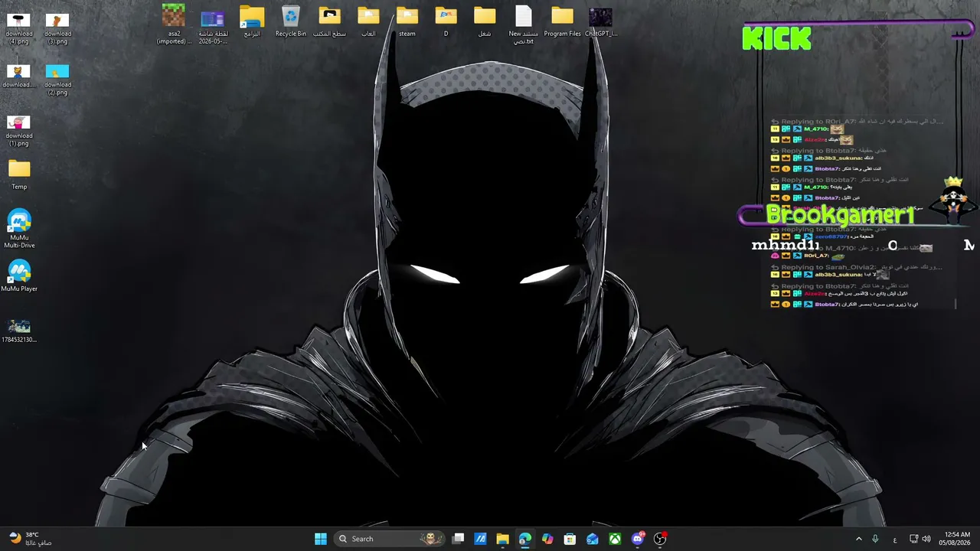This screenshot has width=980, height=551.
Task: Open File Explorer from taskbar
Action: coord(502,539)
